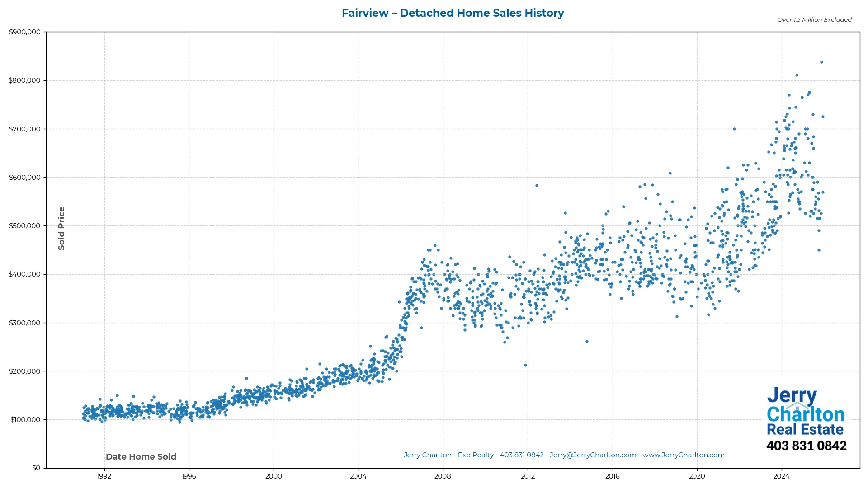Select the chart title 'Fairview – Detached Home Sales History'
Image resolution: width=868 pixels, height=488 pixels.
[x=453, y=13]
